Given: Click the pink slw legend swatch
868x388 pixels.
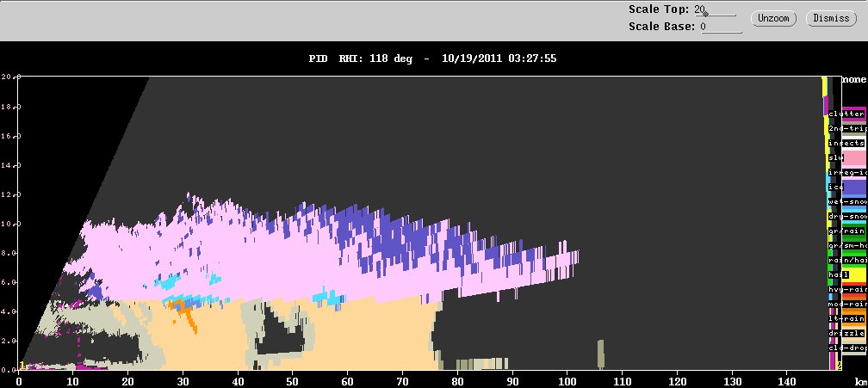Looking at the screenshot, I should point(855,158).
